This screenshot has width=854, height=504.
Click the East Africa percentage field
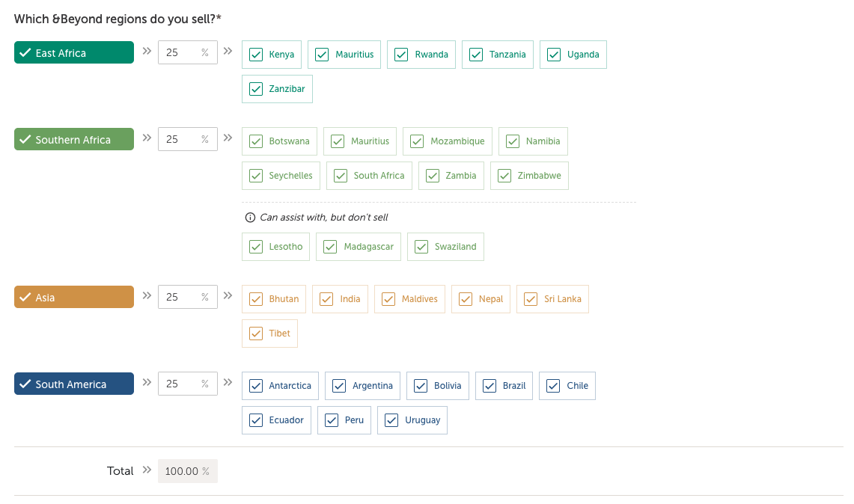point(181,53)
